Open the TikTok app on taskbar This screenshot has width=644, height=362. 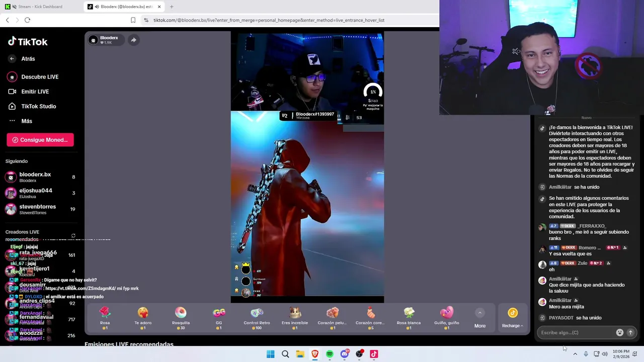click(x=374, y=354)
